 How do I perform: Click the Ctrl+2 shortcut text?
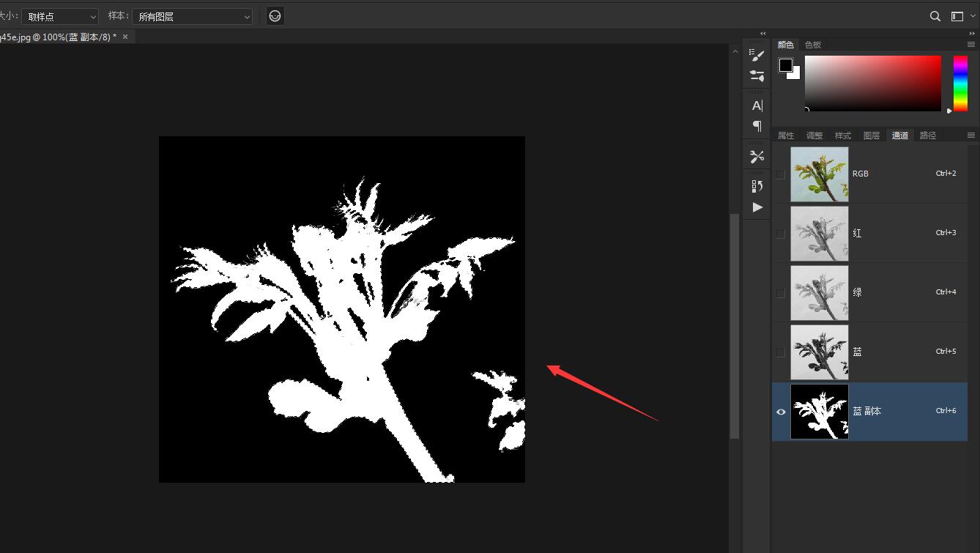click(946, 174)
